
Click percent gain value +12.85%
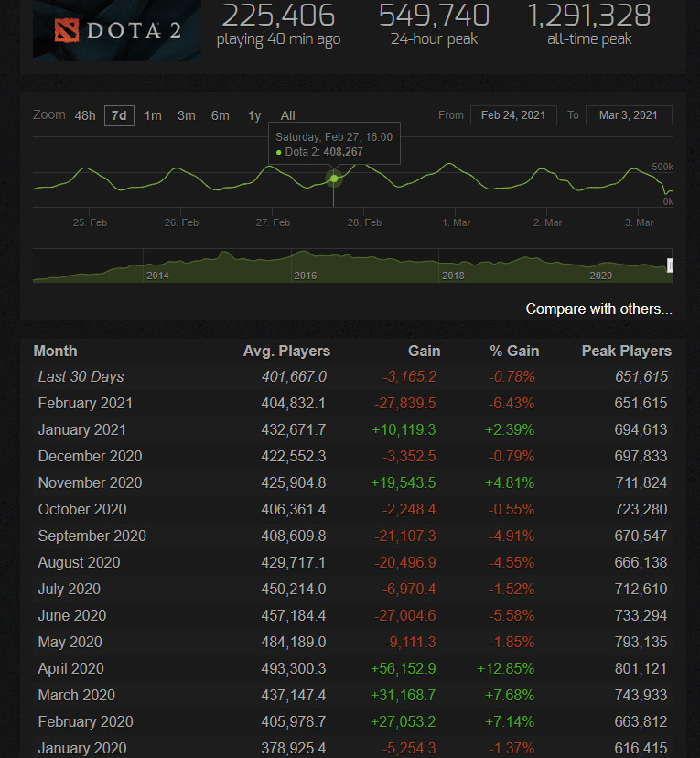click(506, 669)
